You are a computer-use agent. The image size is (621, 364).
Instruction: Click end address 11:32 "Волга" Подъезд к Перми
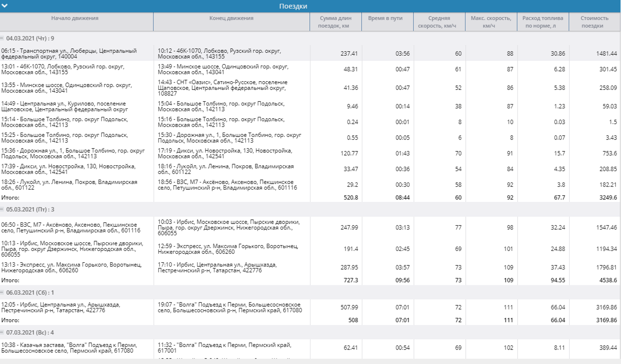point(225,348)
